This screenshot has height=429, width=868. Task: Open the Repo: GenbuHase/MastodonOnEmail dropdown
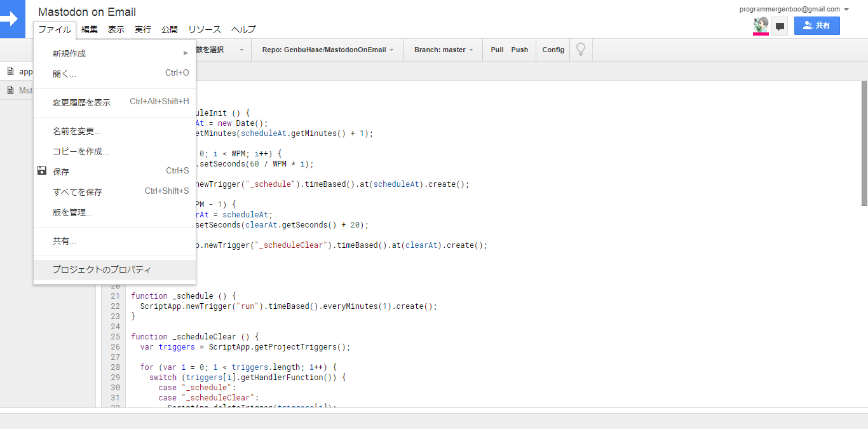click(x=328, y=50)
